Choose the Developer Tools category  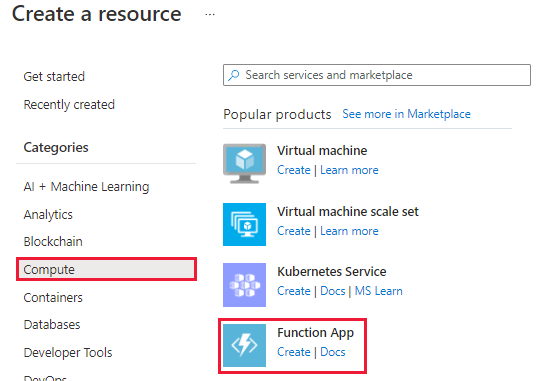pos(68,353)
